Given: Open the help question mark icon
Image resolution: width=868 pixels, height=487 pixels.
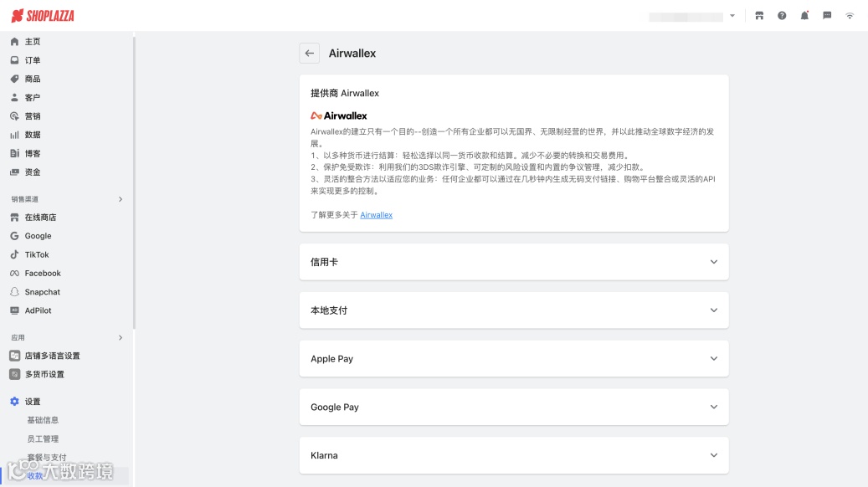Looking at the screenshot, I should [782, 16].
